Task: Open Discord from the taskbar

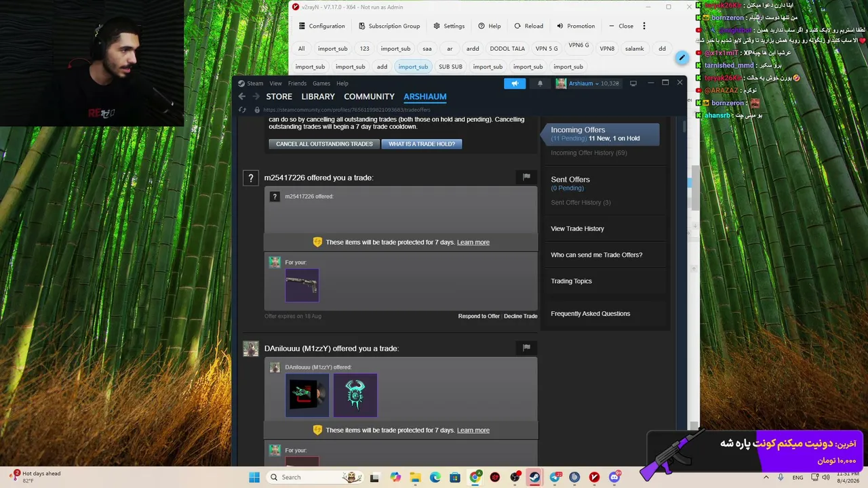Action: point(614,477)
